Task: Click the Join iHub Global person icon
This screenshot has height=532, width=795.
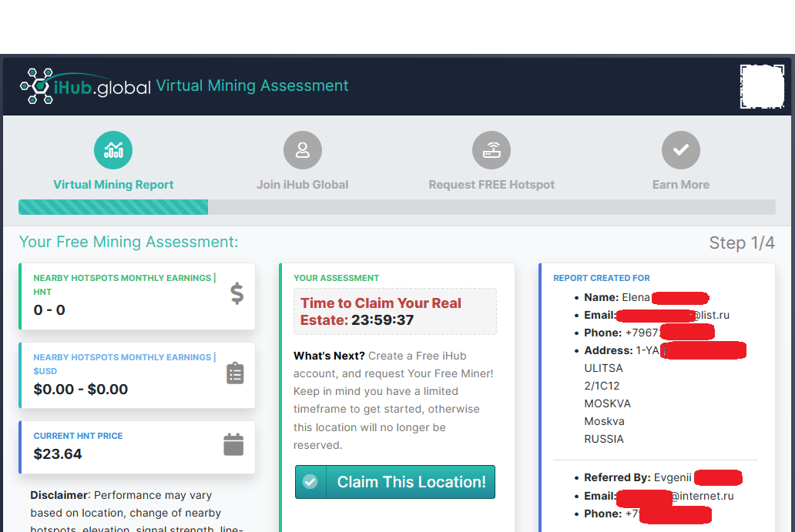Action: pos(302,150)
